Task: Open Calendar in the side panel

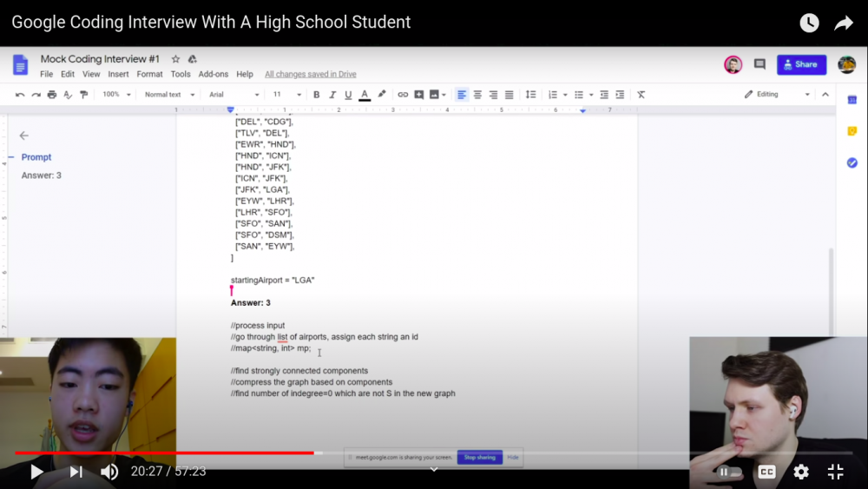Action: pyautogui.click(x=852, y=100)
